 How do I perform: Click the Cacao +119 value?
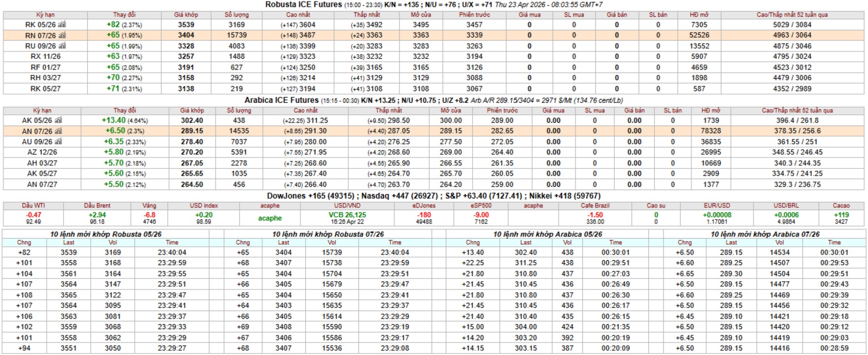pos(841,215)
